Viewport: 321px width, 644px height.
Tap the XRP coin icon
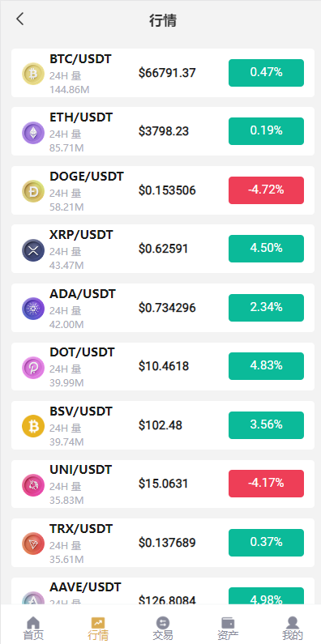(x=33, y=249)
